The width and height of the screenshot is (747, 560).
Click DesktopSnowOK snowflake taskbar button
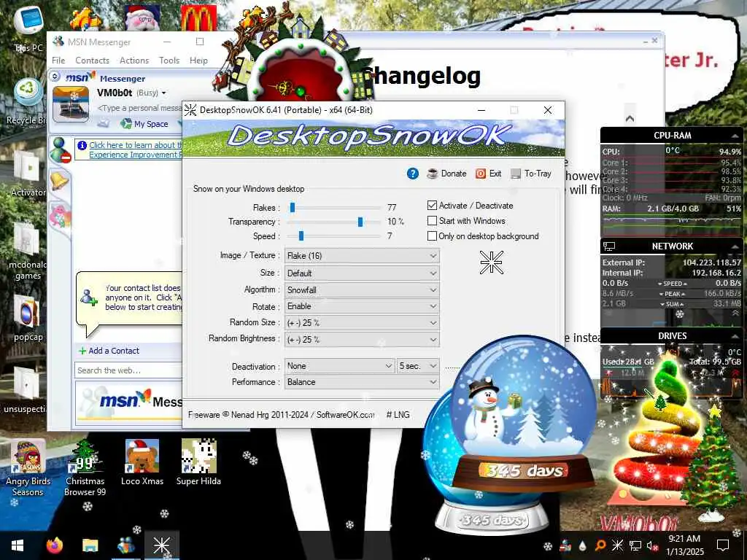click(161, 545)
